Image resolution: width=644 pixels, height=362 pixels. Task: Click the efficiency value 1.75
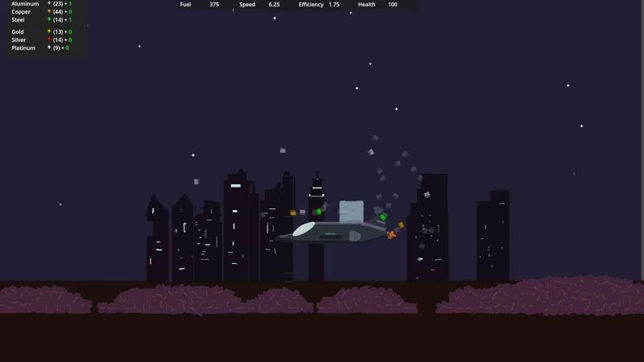[334, 5]
